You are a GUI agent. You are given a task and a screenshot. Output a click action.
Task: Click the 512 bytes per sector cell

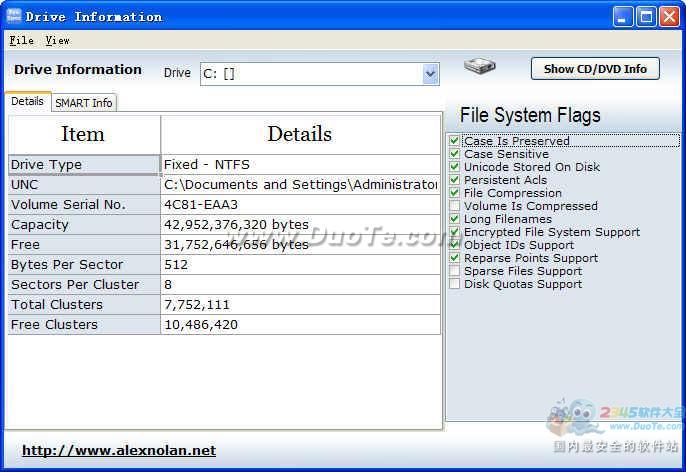pyautogui.click(x=300, y=265)
